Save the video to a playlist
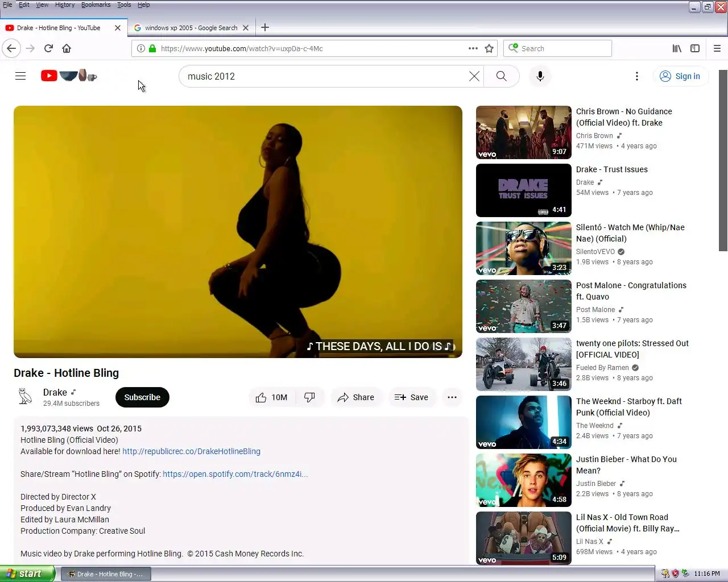This screenshot has height=582, width=728. click(411, 397)
